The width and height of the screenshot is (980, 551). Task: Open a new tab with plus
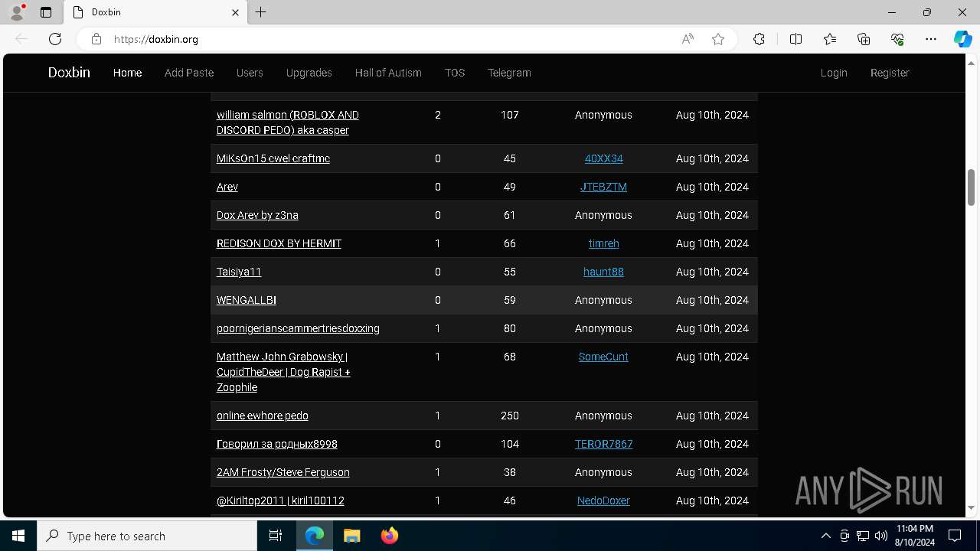pos(261,12)
